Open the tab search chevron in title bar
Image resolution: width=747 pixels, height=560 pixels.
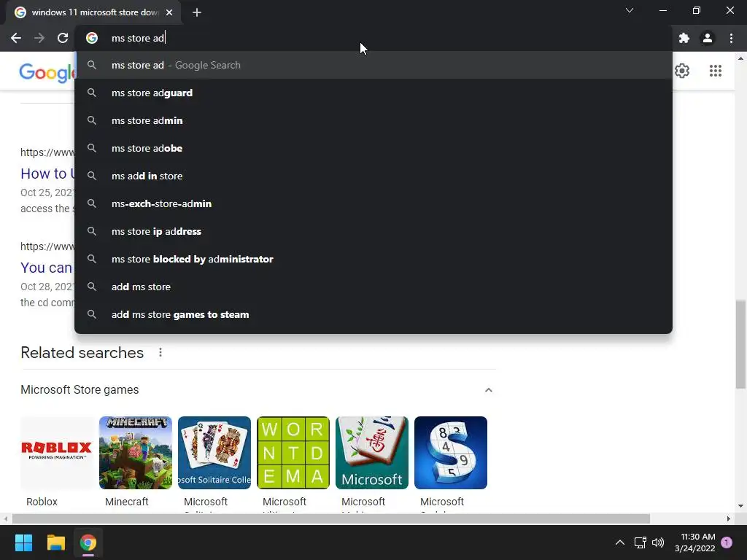click(630, 10)
